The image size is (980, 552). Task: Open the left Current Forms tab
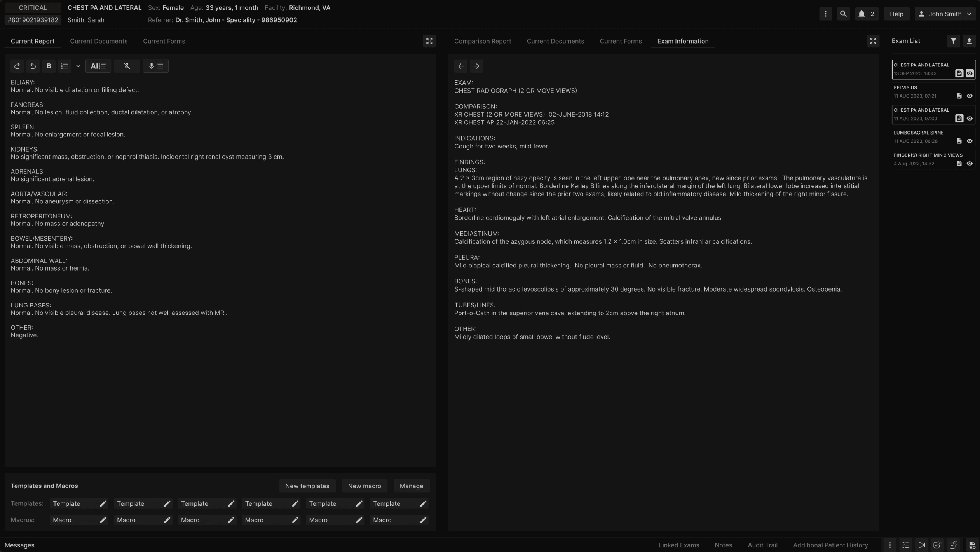(x=164, y=41)
